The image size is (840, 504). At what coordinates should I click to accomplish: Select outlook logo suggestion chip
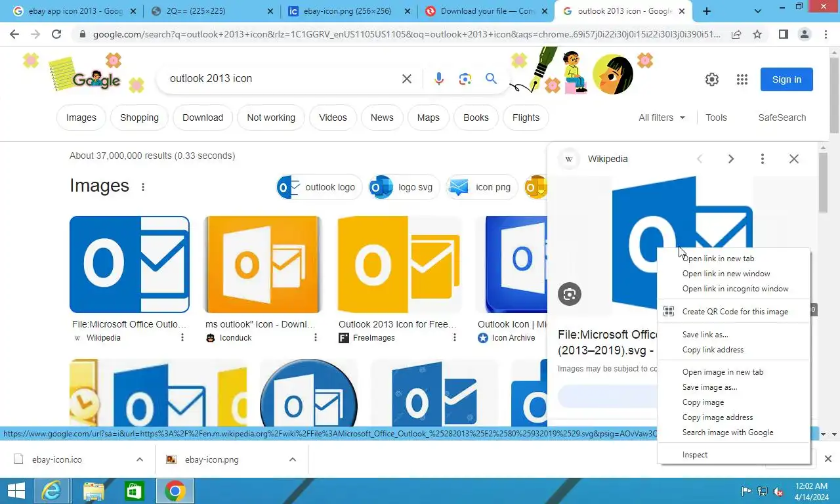320,187
